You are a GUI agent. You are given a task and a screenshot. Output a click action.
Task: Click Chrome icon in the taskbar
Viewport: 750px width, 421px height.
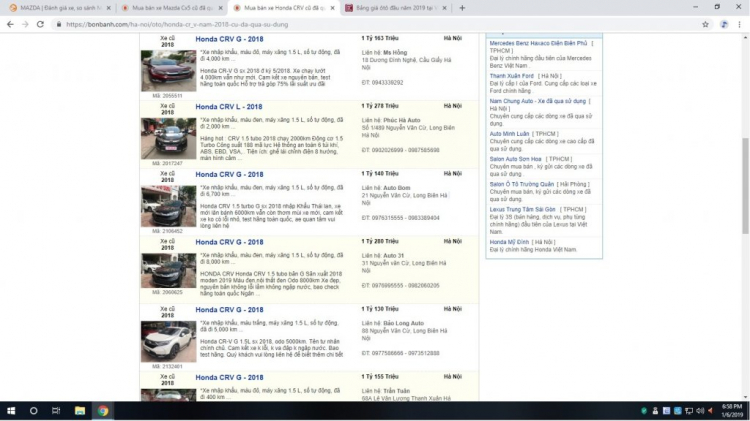pyautogui.click(x=103, y=410)
